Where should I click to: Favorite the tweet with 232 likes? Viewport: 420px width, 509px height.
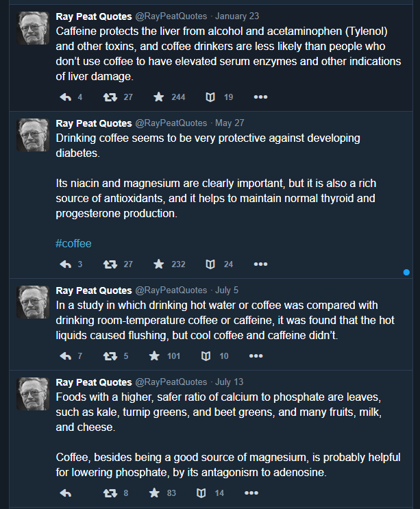159,264
